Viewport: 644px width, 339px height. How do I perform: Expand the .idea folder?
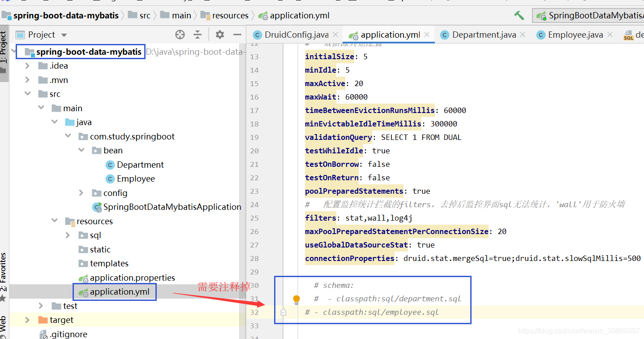click(x=28, y=66)
